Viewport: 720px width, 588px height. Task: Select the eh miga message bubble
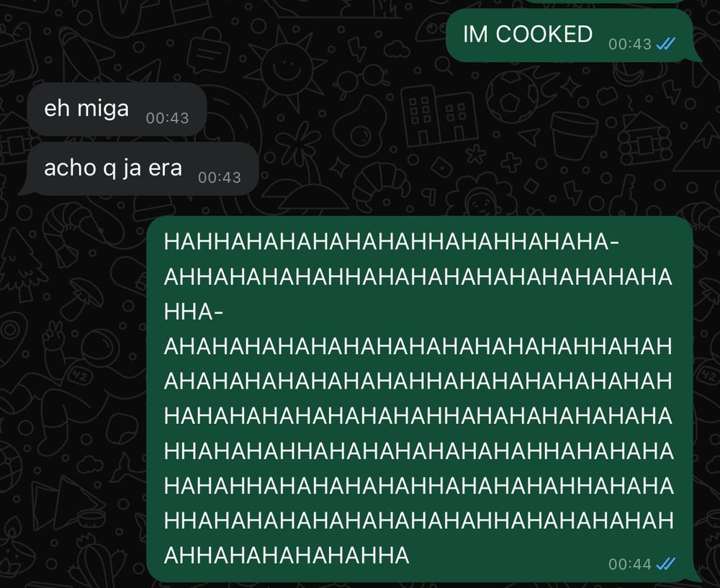[x=117, y=109]
